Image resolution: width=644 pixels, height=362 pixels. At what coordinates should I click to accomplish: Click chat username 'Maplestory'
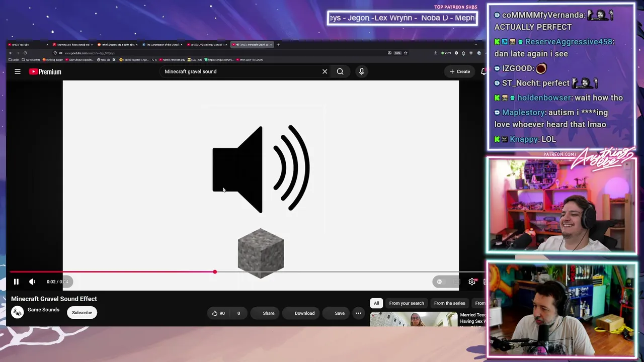click(524, 113)
